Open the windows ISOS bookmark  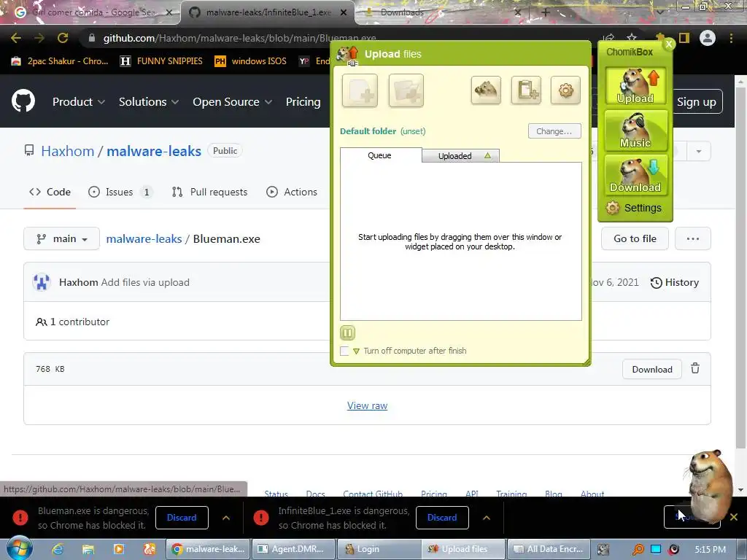pyautogui.click(x=251, y=61)
